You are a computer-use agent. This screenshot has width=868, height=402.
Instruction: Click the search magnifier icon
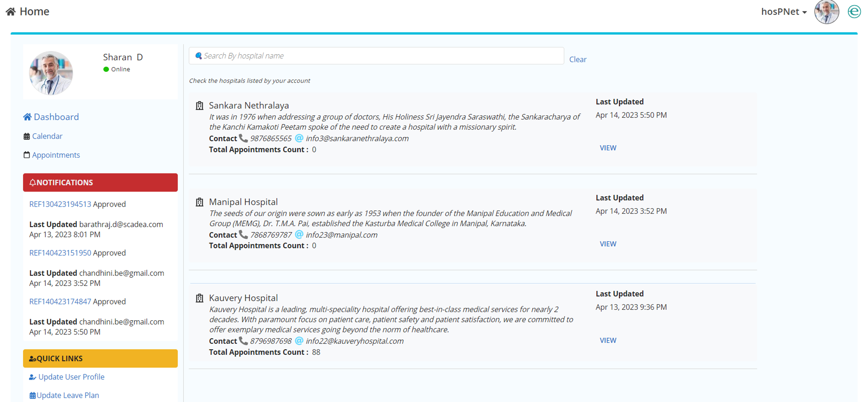click(199, 56)
